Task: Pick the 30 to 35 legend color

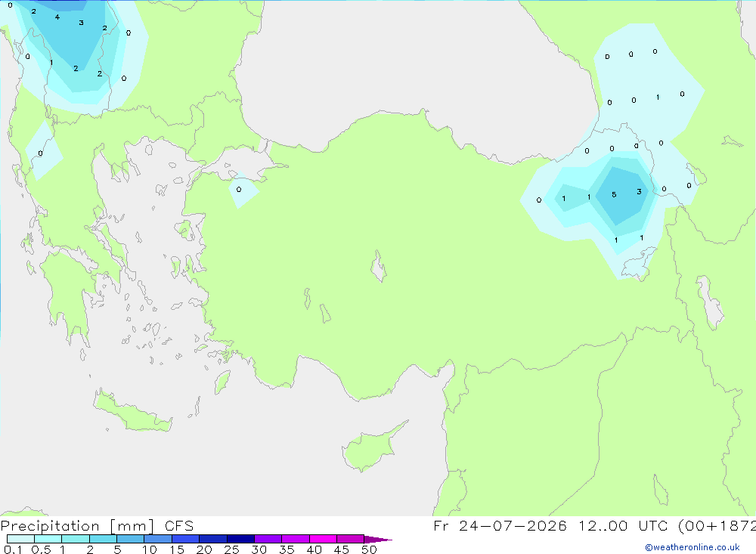Action: [268, 539]
